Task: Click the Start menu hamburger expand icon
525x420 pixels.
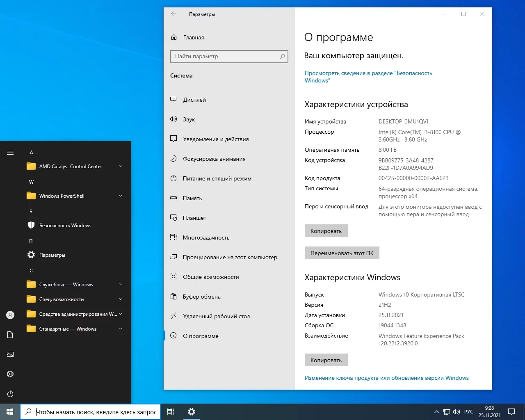Action: pyautogui.click(x=10, y=153)
